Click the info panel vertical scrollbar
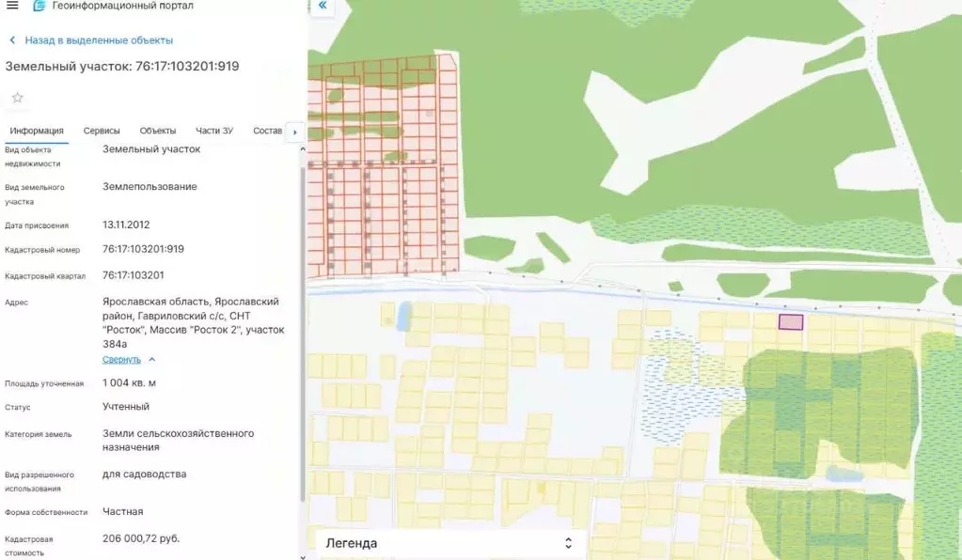This screenshot has height=560, width=962. coord(302,329)
